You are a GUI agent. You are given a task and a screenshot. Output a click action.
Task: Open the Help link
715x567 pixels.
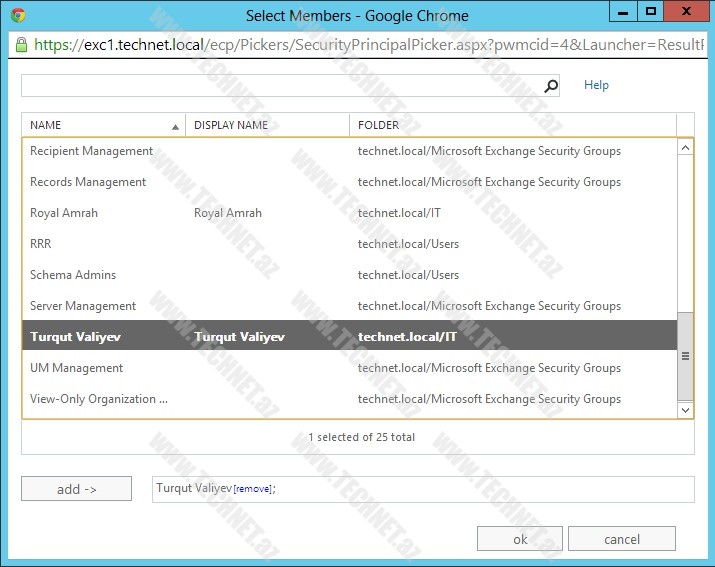click(x=596, y=85)
